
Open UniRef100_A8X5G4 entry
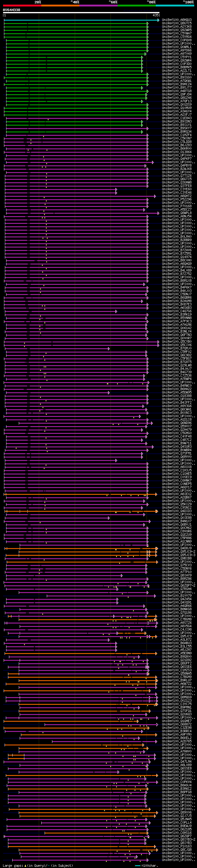coord(177,626)
